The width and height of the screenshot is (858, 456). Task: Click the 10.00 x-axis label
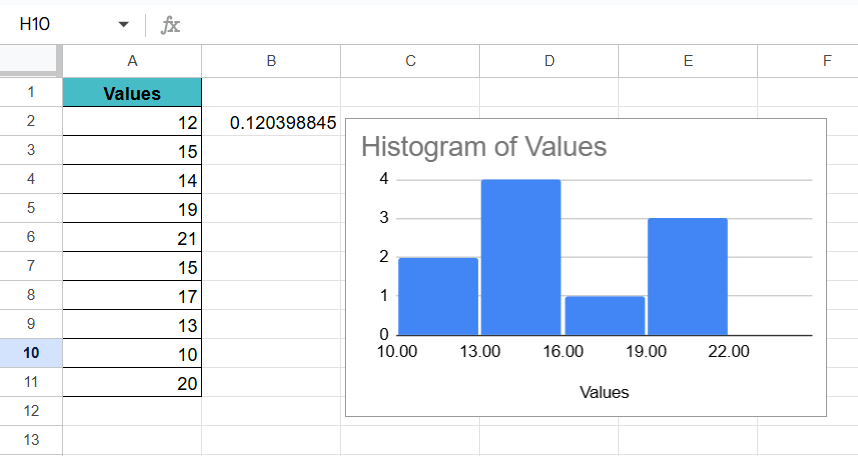point(397,351)
